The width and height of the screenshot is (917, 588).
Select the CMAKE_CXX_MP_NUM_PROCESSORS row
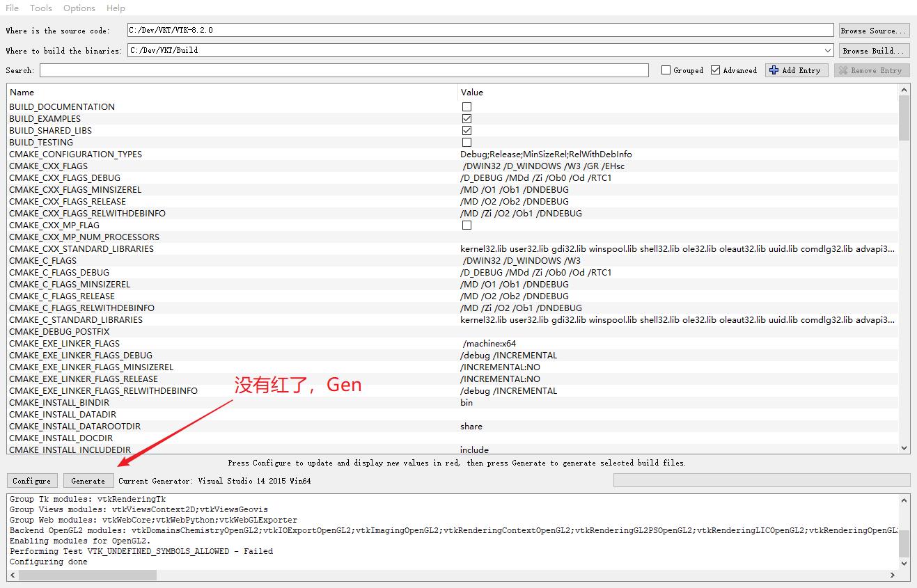[452, 237]
